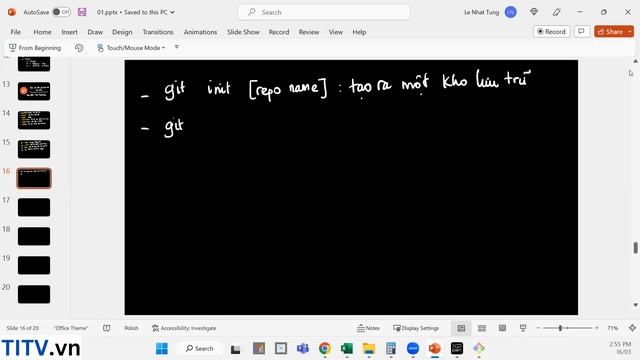The width and height of the screenshot is (640, 360).
Task: Open the Animations tab
Action: (200, 32)
